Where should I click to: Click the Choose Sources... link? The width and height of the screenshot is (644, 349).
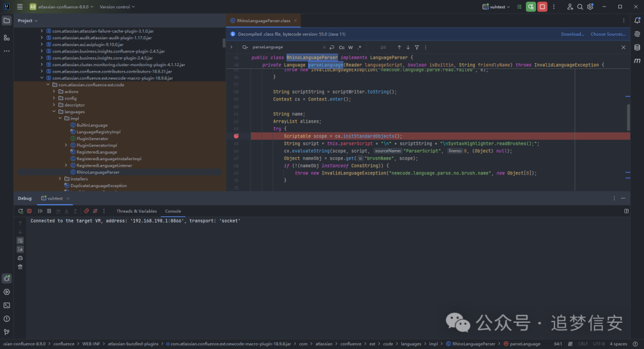click(x=608, y=34)
